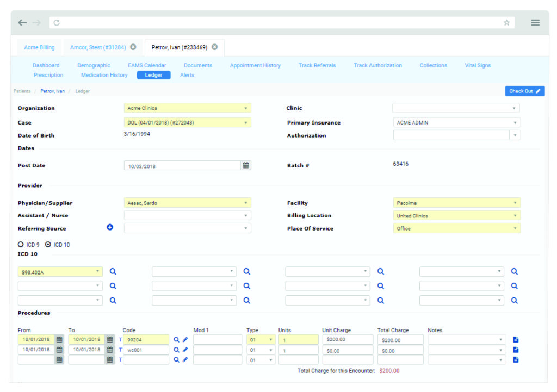Open the Facility dropdown showing Pacoima

click(457, 203)
